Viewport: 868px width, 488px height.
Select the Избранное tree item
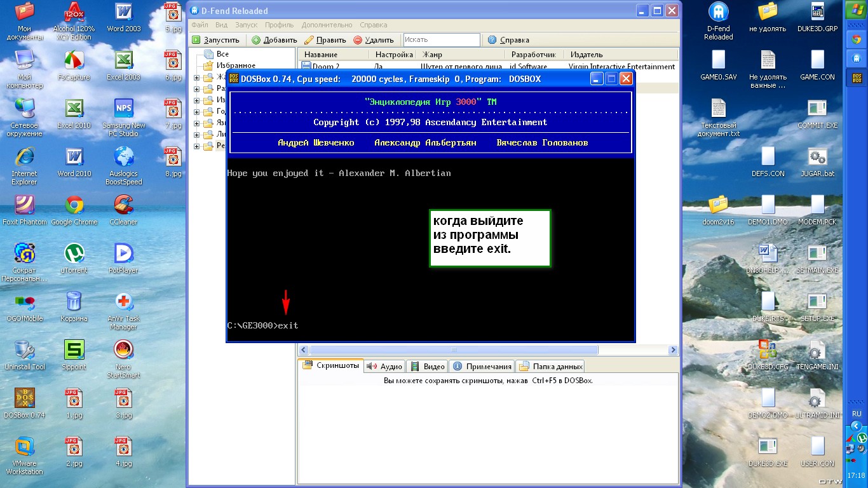236,65
